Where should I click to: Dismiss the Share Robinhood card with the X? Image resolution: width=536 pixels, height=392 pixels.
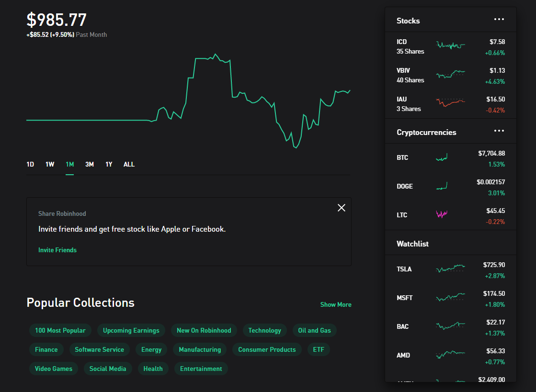click(341, 208)
